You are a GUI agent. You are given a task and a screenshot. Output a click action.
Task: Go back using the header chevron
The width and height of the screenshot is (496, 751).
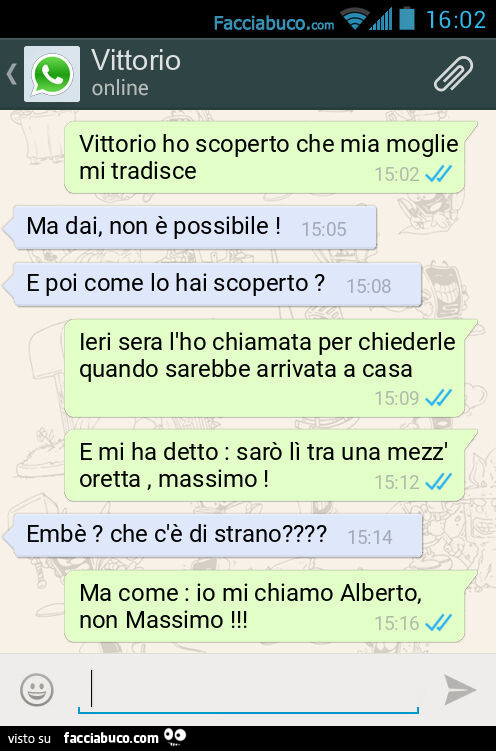point(11,74)
